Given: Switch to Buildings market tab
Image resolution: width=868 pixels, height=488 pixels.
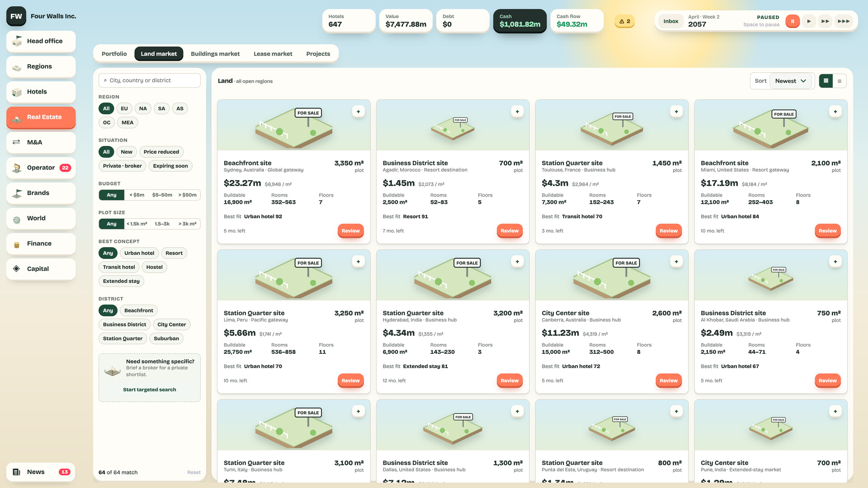Looking at the screenshot, I should click(215, 54).
